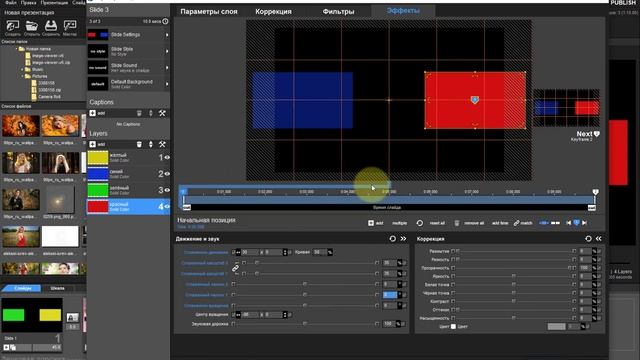This screenshot has width=640, height=360.
Task: Click the Центр вращения stepper arrows
Action: point(285,315)
